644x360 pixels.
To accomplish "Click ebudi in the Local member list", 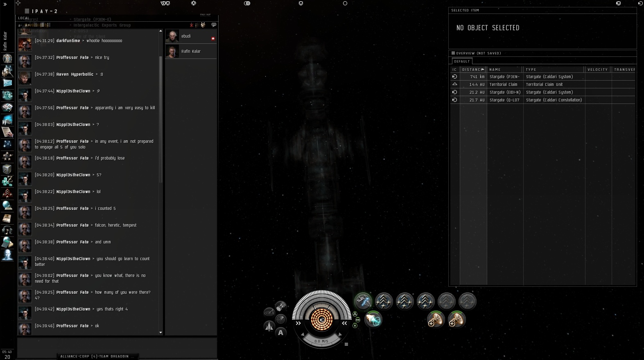I will (191, 36).
